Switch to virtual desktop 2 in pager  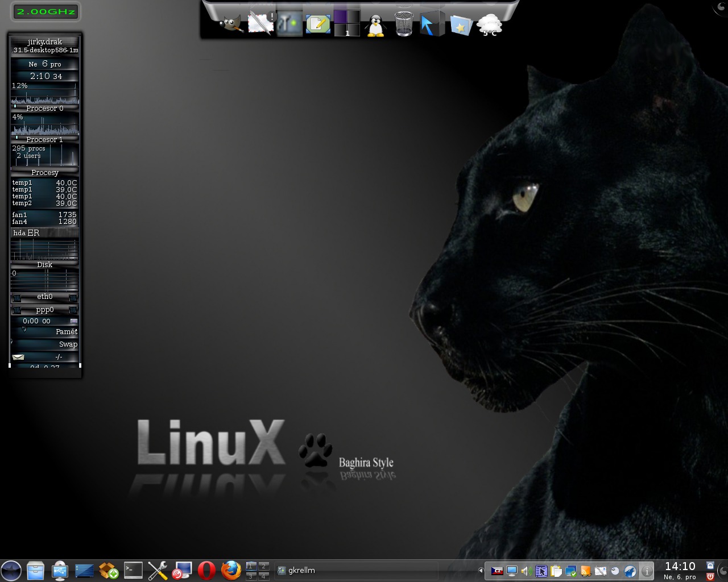pyautogui.click(x=263, y=566)
